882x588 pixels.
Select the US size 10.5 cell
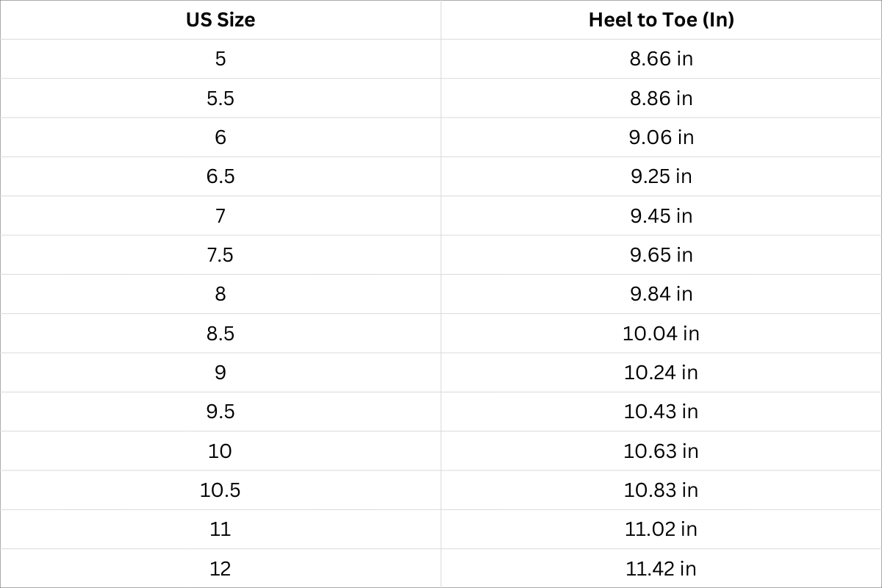220,490
